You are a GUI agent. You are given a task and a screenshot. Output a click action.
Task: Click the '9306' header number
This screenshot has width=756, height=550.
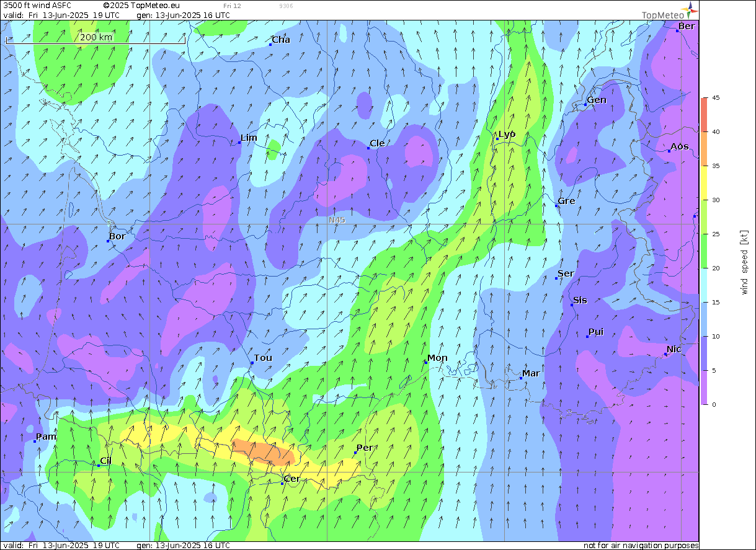click(x=287, y=6)
